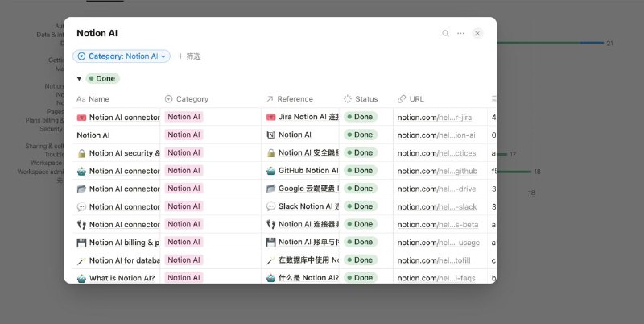Screen dimensions: 644x324
Task: Click lock icon of Notion AI security row
Action: tap(81, 153)
